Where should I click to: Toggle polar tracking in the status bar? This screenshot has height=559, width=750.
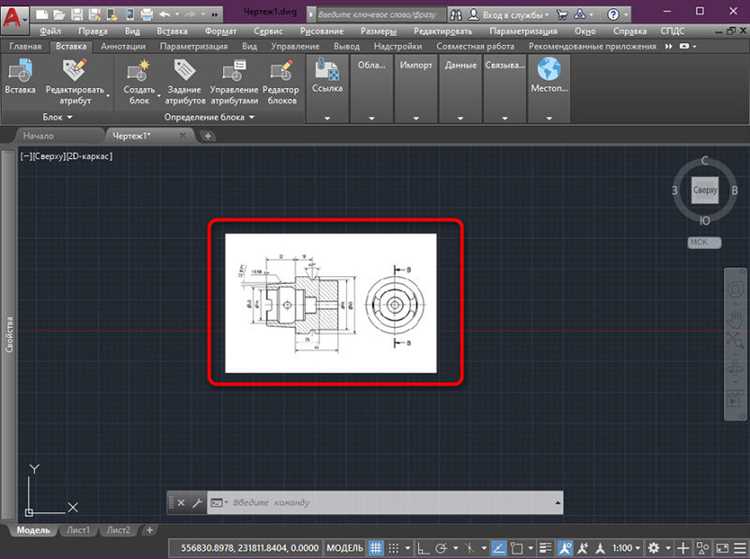pos(441,548)
